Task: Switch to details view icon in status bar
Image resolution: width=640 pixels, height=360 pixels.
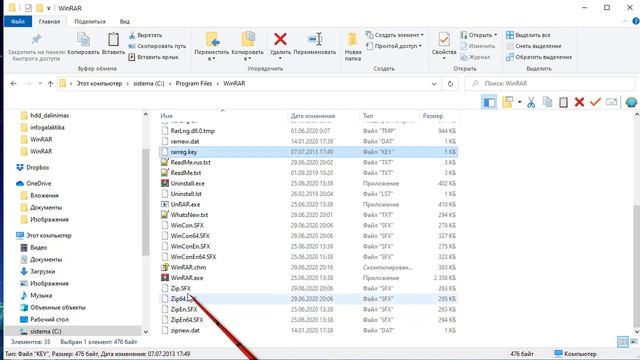Action: coord(623,342)
